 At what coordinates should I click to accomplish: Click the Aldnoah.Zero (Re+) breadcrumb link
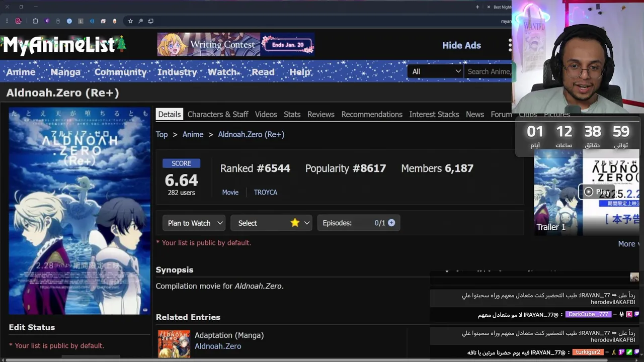251,134
